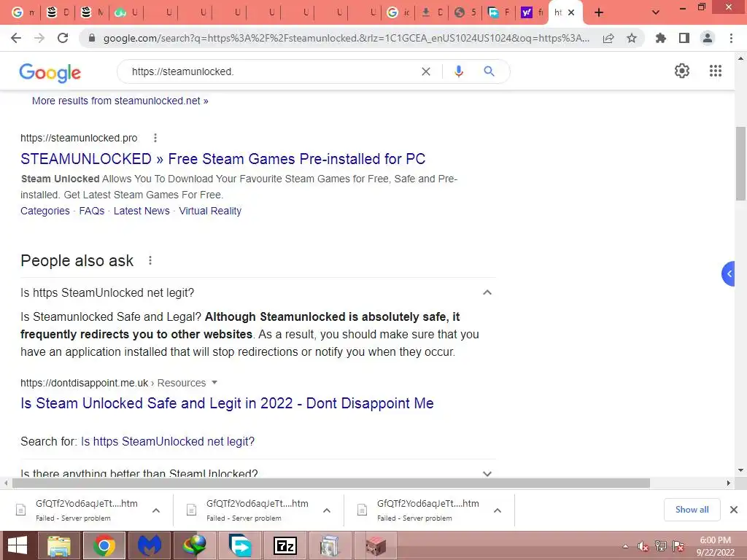Open dropdown next to dontdisappoint.me.uk Resources
747x560 pixels.
coord(214,382)
